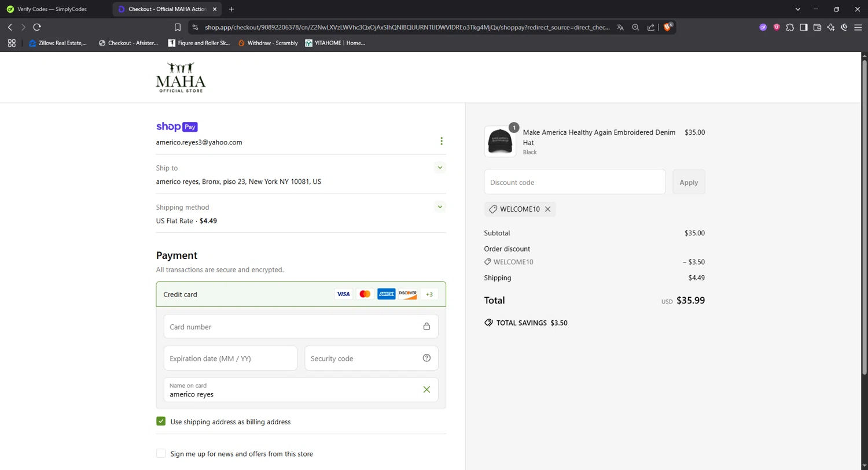Click the americo.reyes3@yahoo.com email text
This screenshot has height=470, width=868.
199,142
